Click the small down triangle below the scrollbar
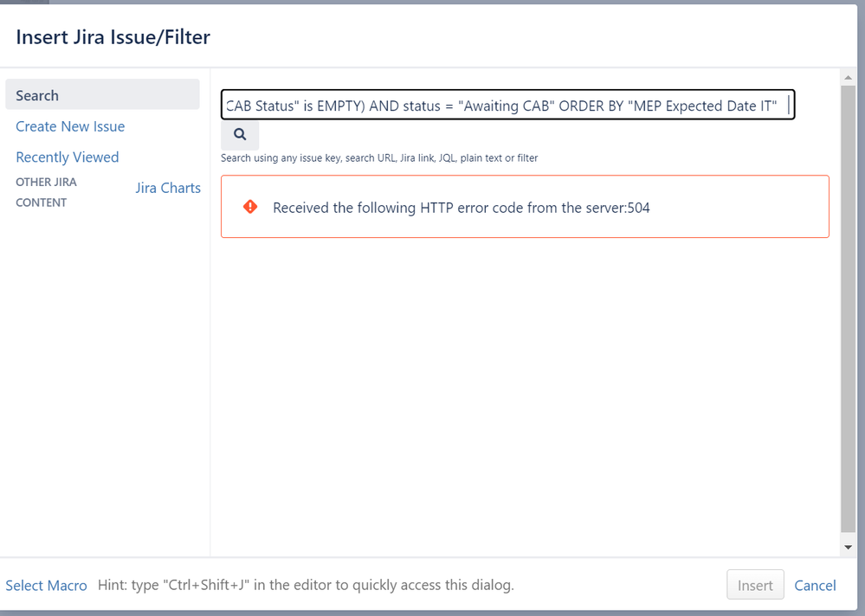865x616 pixels. (849, 546)
